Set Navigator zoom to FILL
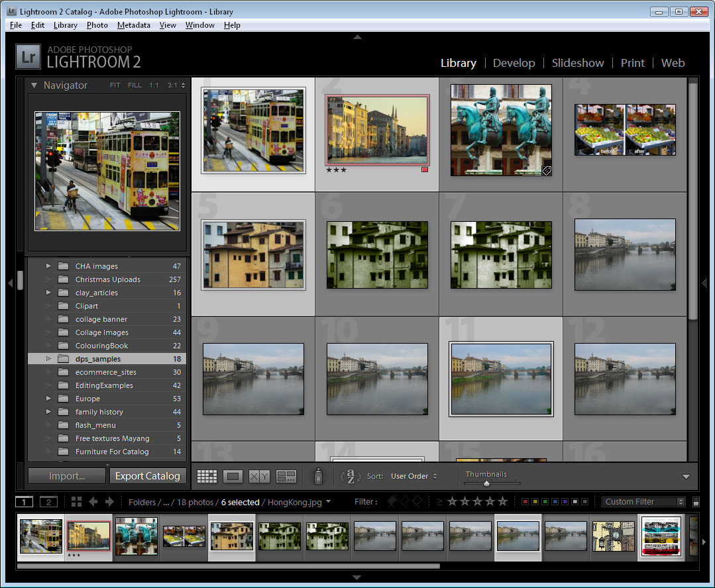The image size is (715, 588). tap(135, 85)
